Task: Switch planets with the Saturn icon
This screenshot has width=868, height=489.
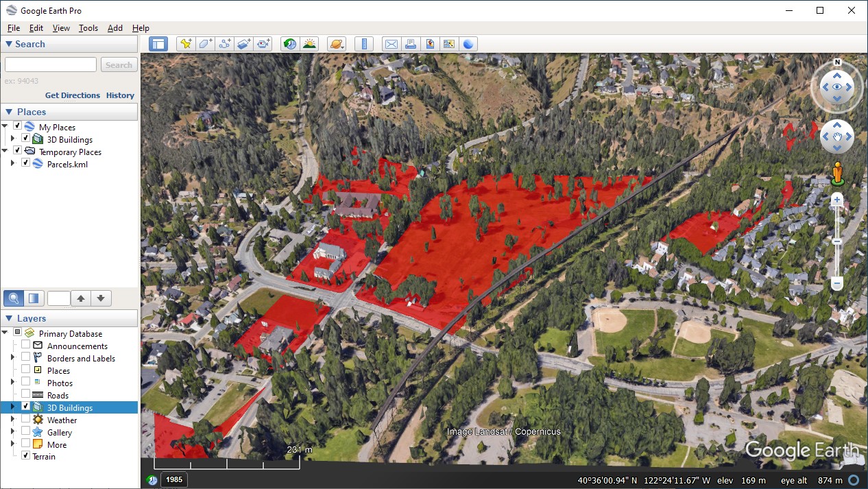Action: pyautogui.click(x=337, y=44)
